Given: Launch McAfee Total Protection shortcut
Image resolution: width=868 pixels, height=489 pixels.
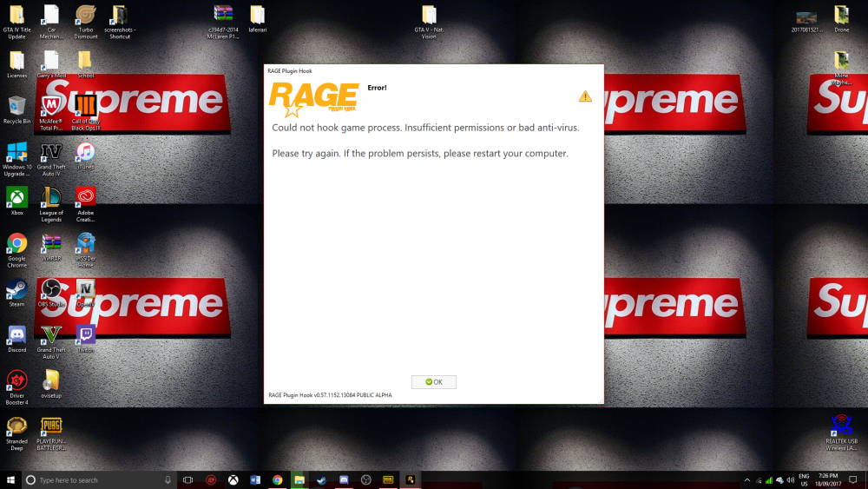Looking at the screenshot, I should click(51, 113).
